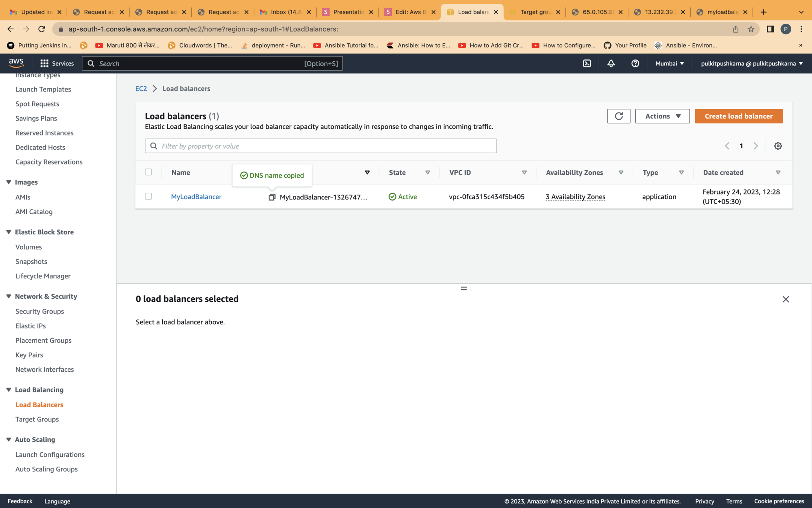The width and height of the screenshot is (812, 508).
Task: Open the table preferences gear icon
Action: (778, 146)
